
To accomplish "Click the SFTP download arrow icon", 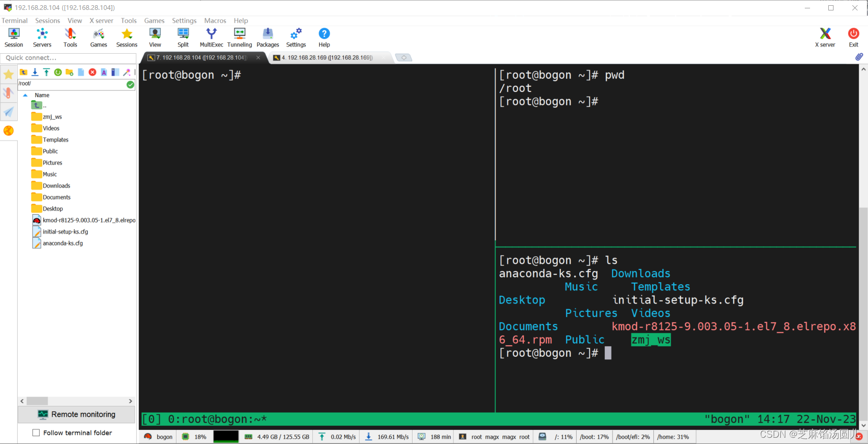I will pyautogui.click(x=35, y=72).
